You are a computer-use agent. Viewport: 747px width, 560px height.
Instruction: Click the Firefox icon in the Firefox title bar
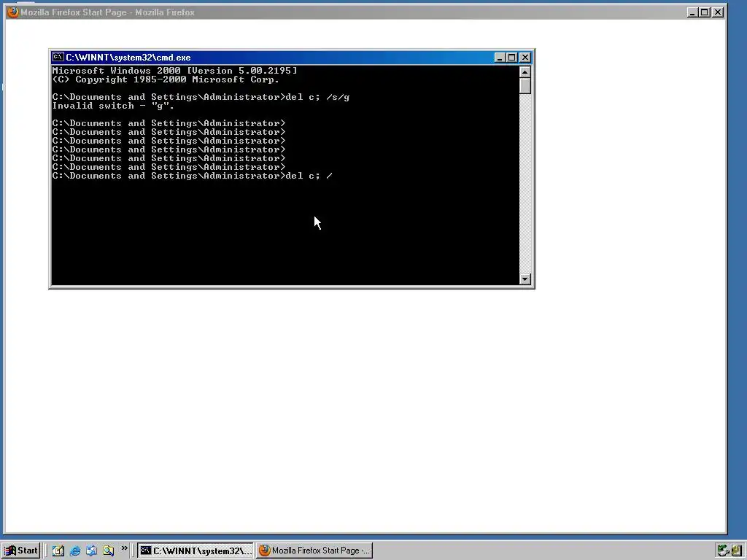tap(13, 12)
